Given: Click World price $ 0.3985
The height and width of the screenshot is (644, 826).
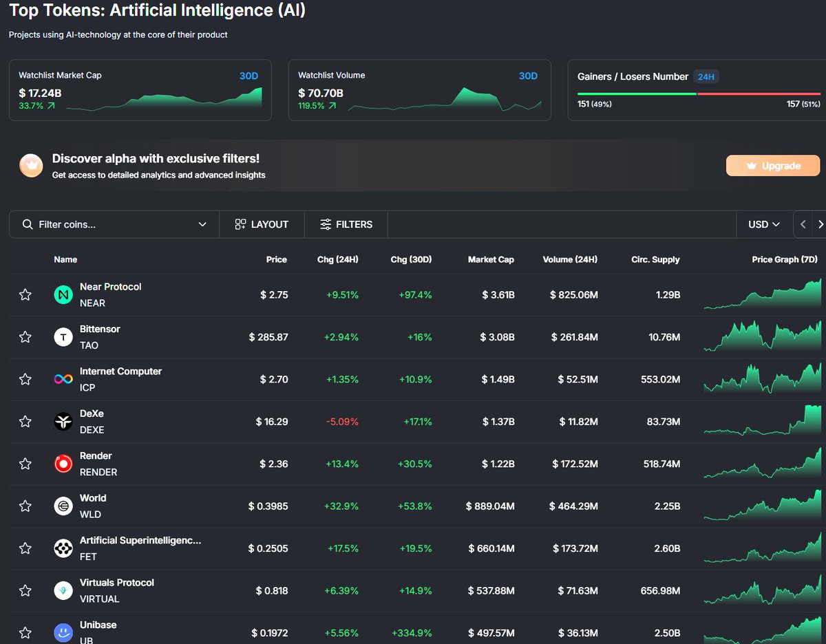Looking at the screenshot, I should (268, 506).
